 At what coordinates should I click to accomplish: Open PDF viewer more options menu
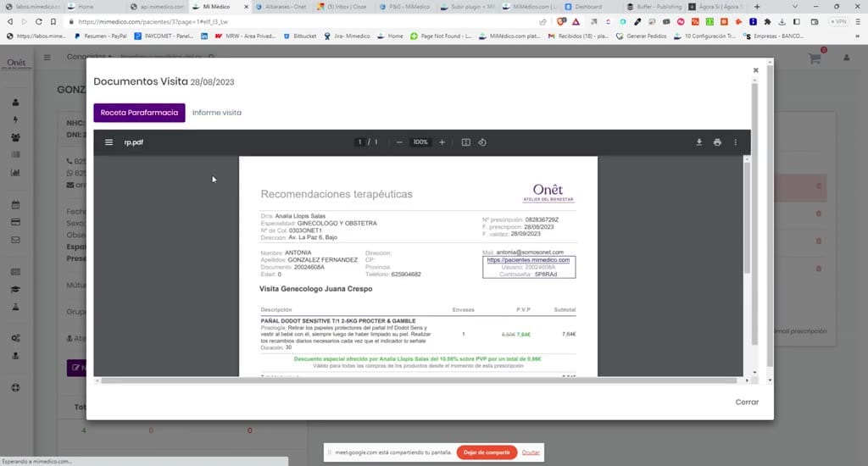tap(735, 142)
